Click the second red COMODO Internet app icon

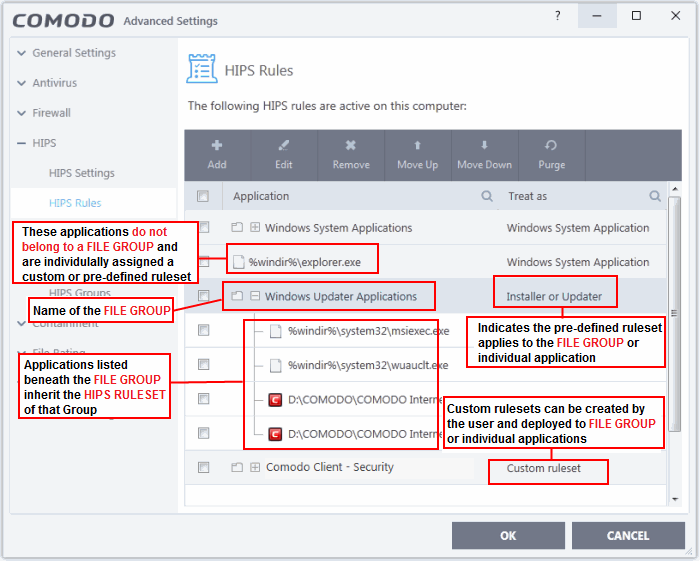275,434
